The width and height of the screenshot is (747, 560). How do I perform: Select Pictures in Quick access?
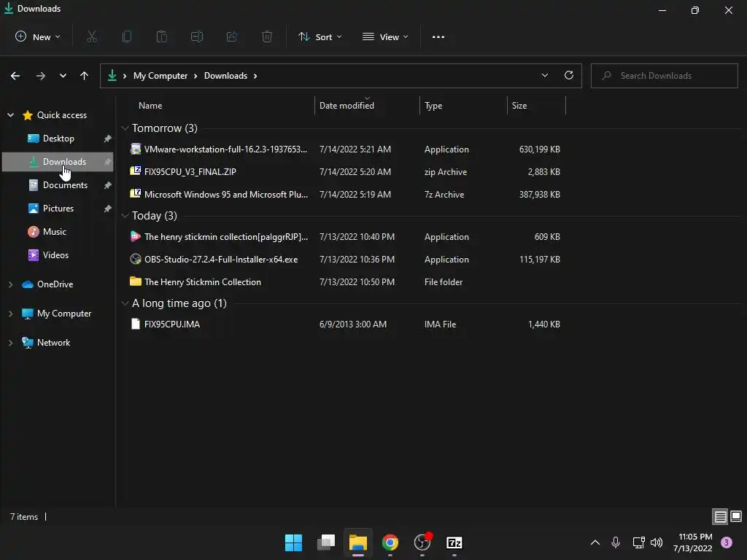coord(58,209)
